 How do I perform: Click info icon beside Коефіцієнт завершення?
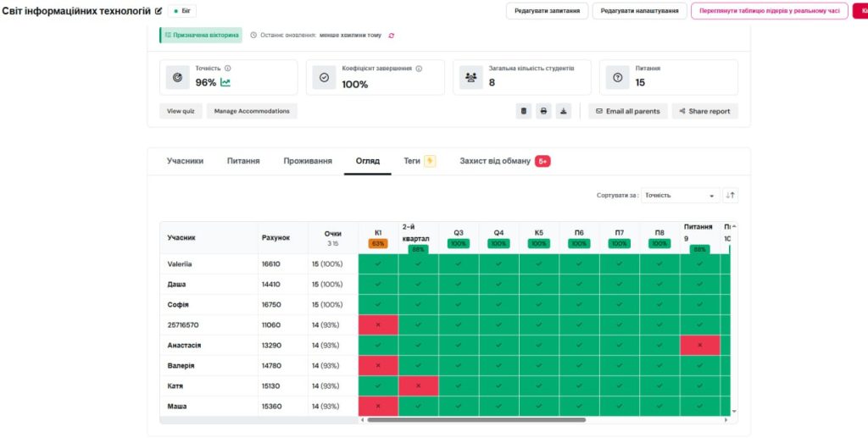click(419, 69)
